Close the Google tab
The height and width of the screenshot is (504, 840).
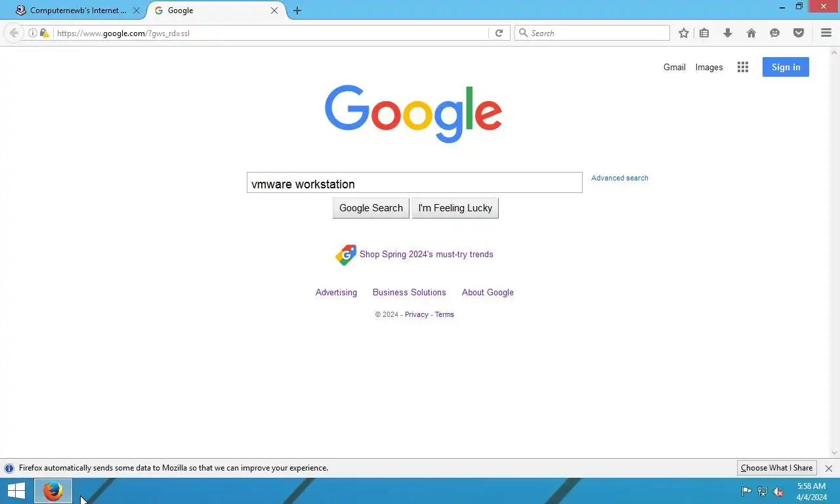[274, 10]
